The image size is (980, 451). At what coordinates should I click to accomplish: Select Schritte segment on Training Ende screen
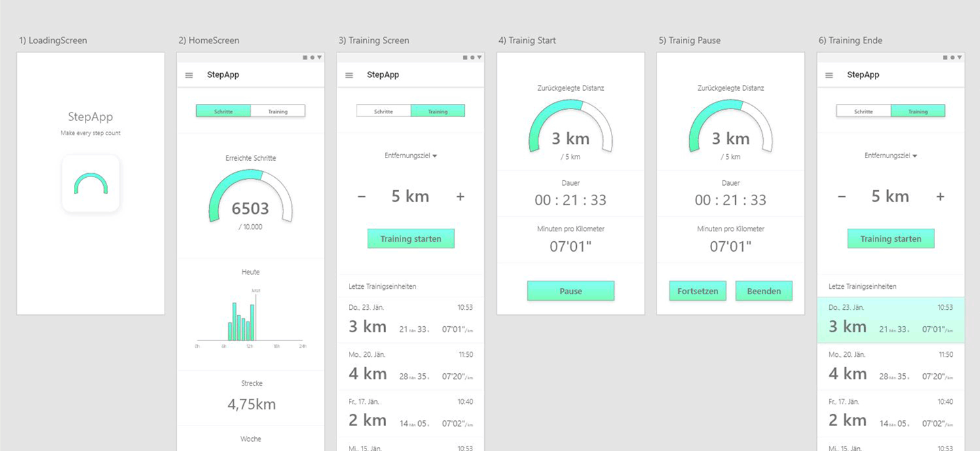[864, 112]
